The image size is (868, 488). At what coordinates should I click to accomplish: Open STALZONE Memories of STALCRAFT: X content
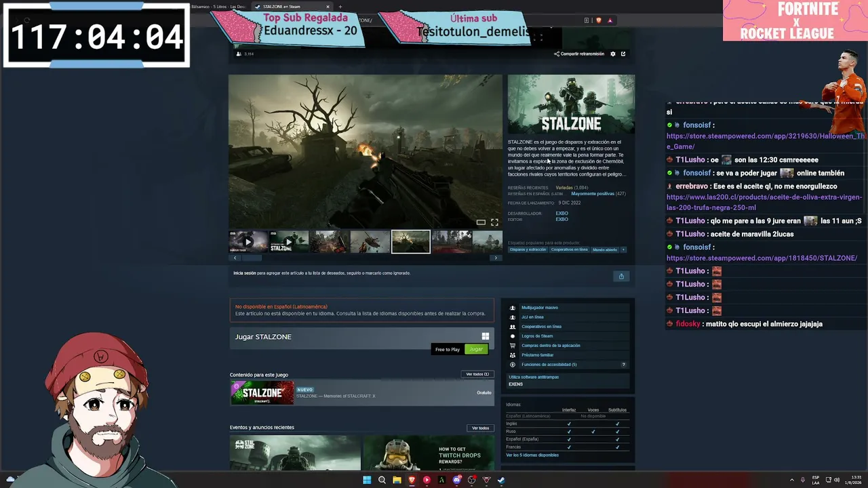tap(362, 392)
